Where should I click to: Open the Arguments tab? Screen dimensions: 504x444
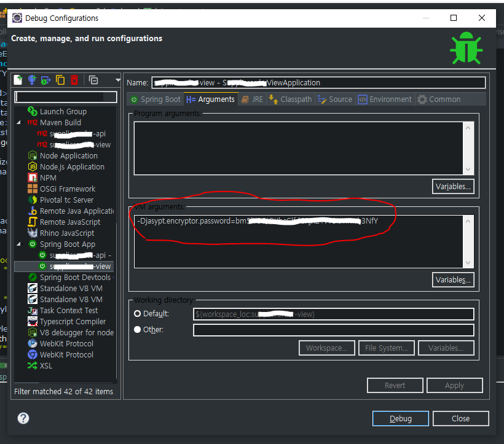[211, 99]
